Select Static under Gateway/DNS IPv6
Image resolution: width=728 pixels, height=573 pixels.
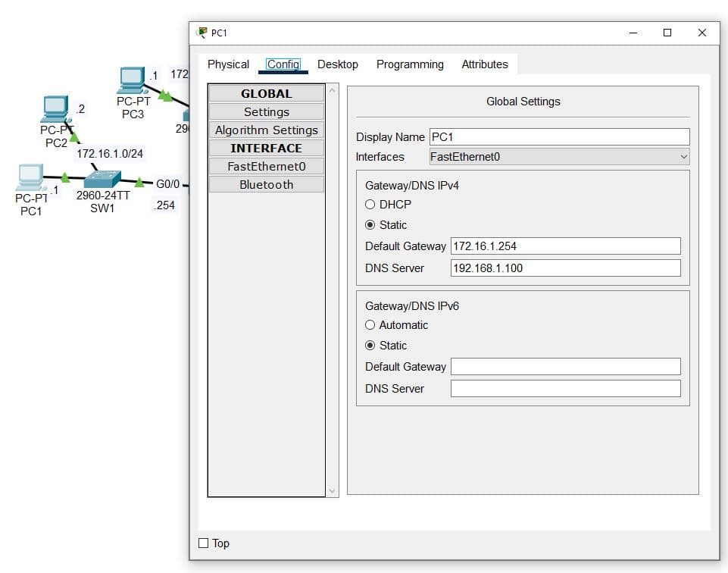[370, 346]
